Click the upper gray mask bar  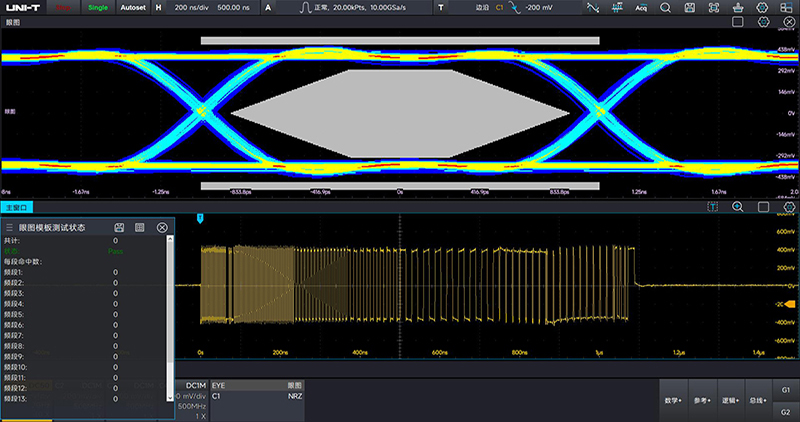coord(400,40)
